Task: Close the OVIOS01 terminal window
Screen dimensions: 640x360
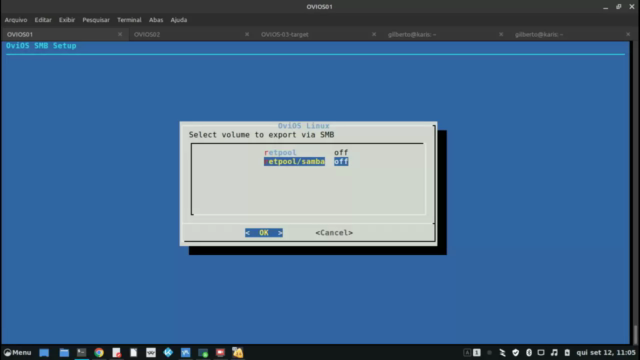Action: (632, 7)
